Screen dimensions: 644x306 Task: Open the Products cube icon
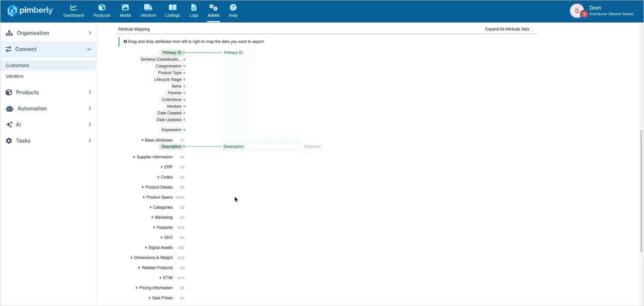(102, 7)
